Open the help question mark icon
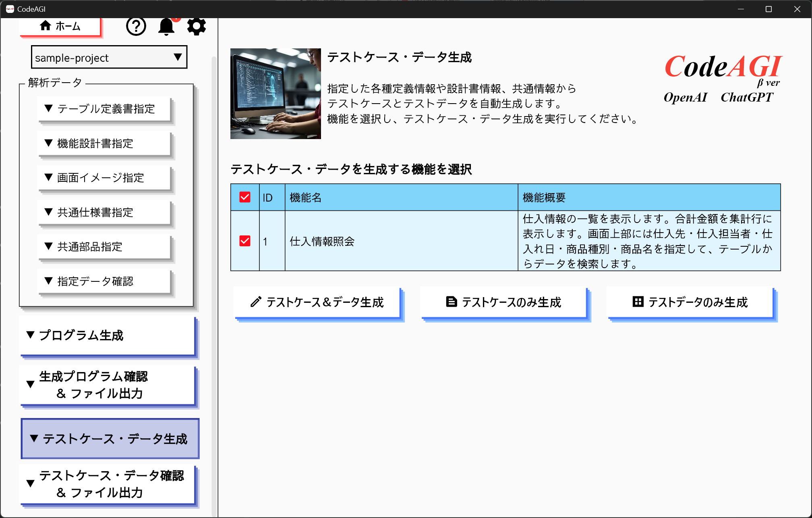 (136, 27)
